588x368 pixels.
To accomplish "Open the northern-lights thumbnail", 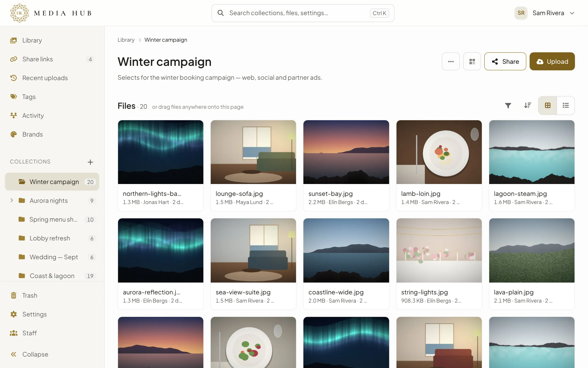I will pos(160,152).
